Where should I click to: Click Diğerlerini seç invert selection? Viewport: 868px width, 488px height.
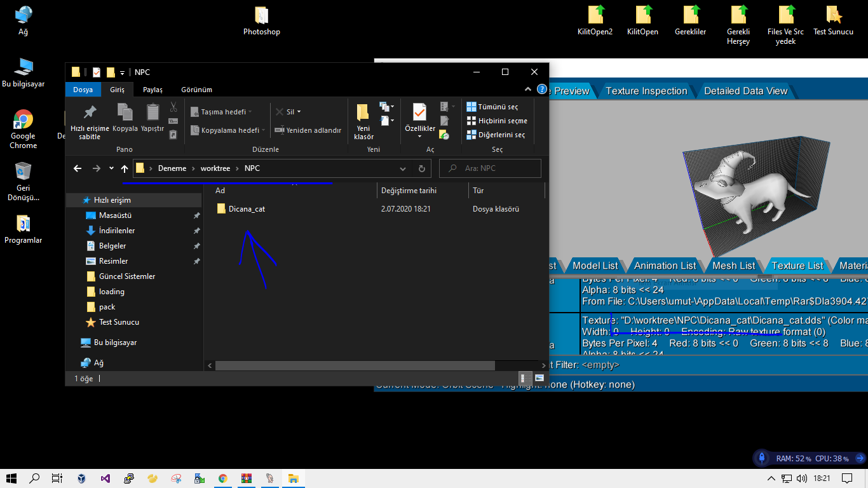pos(496,135)
